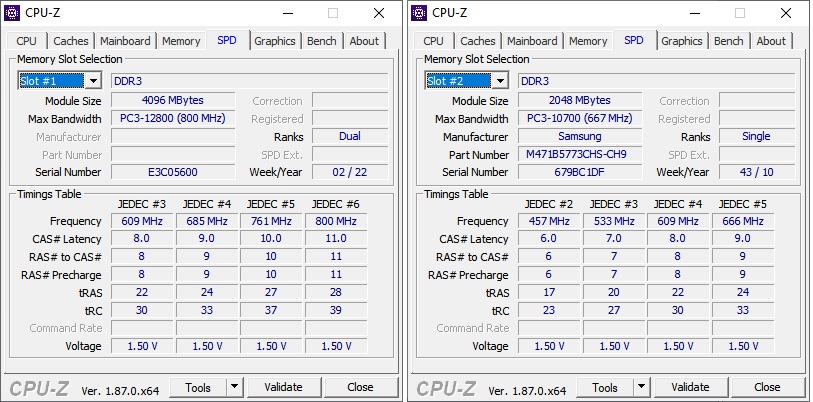This screenshot has height=402, width=813.
Task: Go to Memory tab in left window
Action: click(181, 41)
